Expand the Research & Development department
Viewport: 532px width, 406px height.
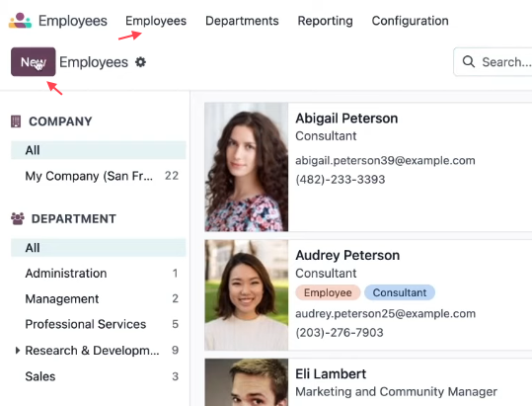tap(18, 350)
